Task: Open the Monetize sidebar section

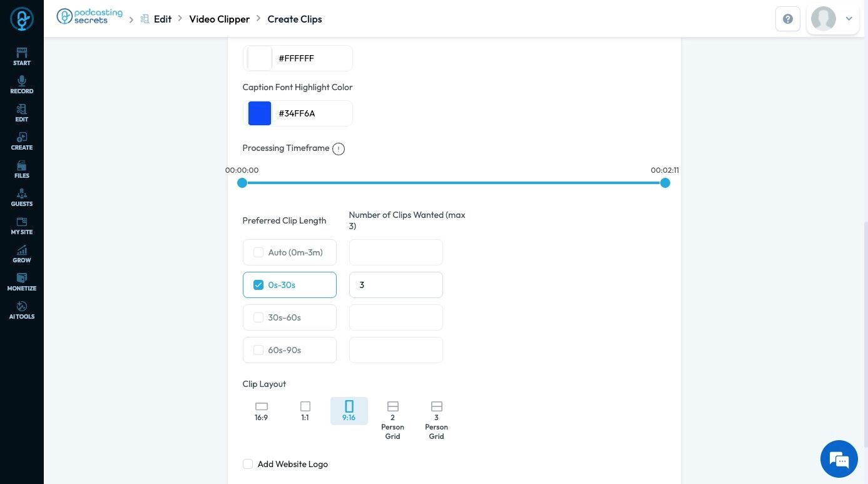Action: (x=22, y=282)
